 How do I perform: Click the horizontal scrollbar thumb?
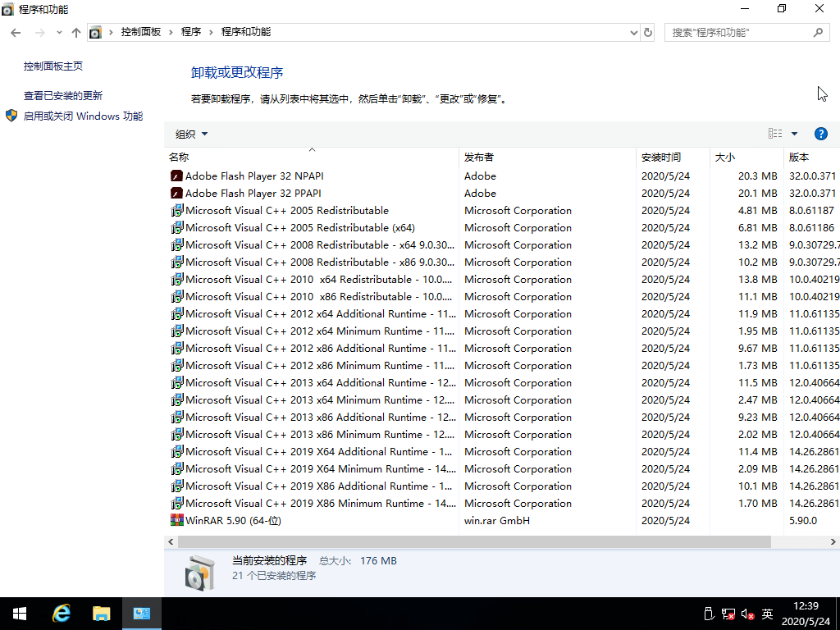pos(474,541)
